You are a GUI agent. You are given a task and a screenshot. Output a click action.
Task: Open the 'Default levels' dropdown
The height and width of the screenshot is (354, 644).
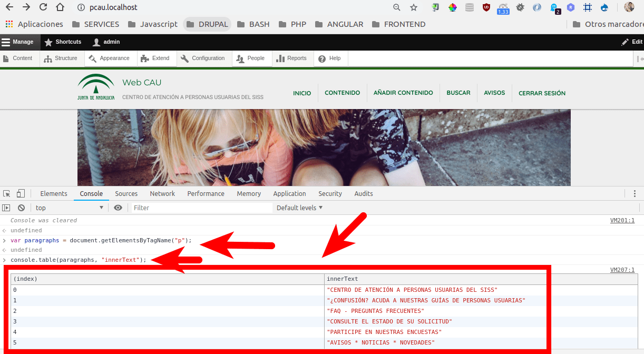(299, 208)
